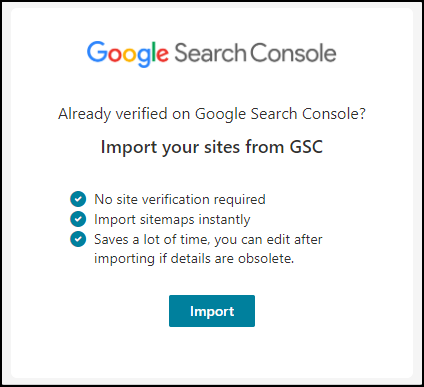Click the green l in the Google logo
The height and width of the screenshot is (387, 424).
(154, 52)
